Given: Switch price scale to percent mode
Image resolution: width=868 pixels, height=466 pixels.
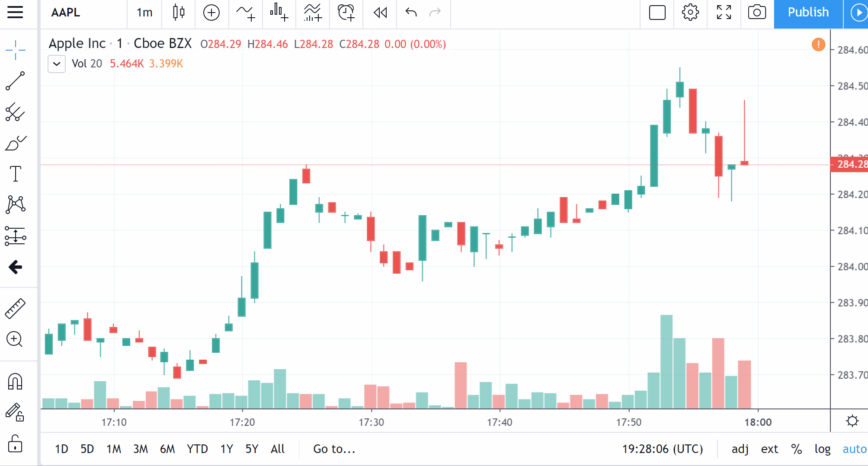Looking at the screenshot, I should point(796,449).
